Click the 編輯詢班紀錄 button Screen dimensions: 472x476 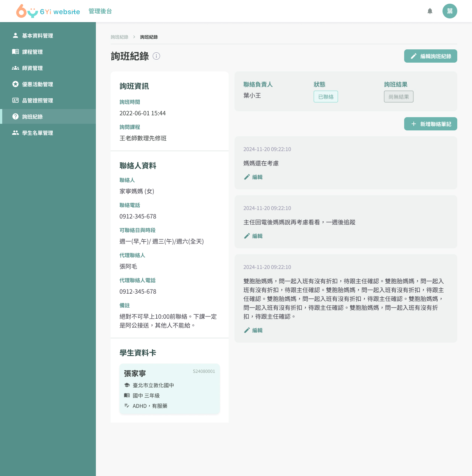431,56
